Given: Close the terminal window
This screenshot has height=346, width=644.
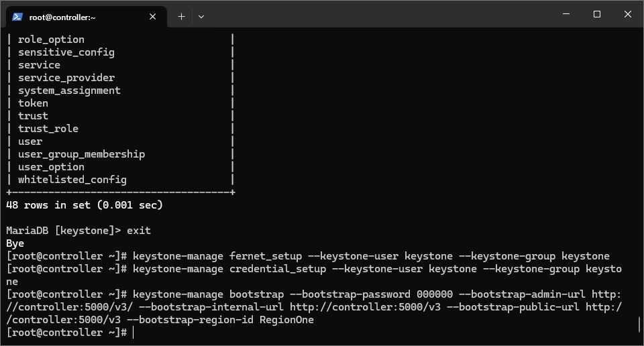Looking at the screenshot, I should point(628,14).
